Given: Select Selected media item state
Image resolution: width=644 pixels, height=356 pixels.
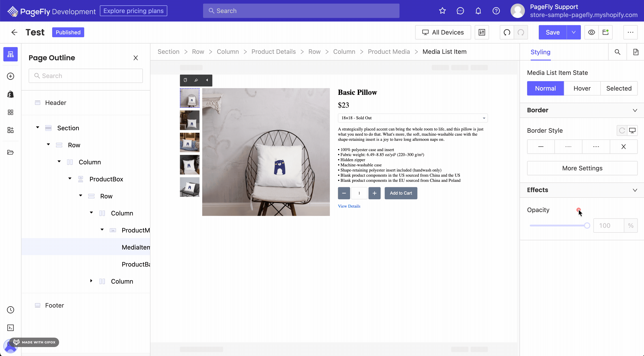Looking at the screenshot, I should click(619, 88).
